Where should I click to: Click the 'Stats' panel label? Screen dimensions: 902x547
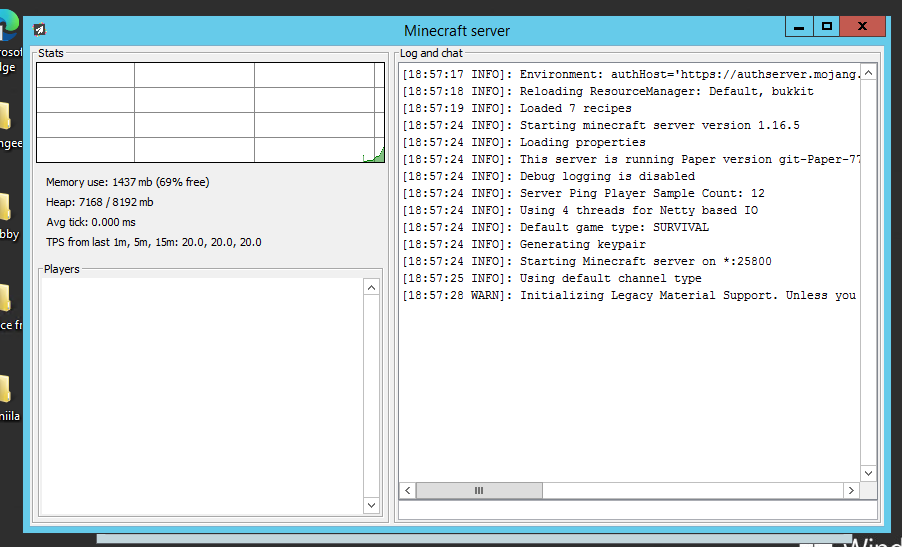pyautogui.click(x=51, y=53)
